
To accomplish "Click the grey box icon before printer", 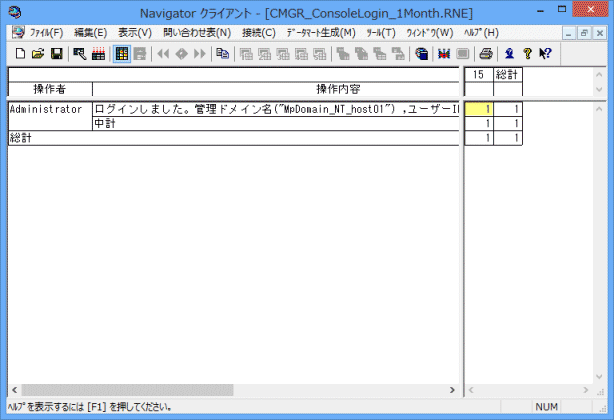I will (462, 53).
